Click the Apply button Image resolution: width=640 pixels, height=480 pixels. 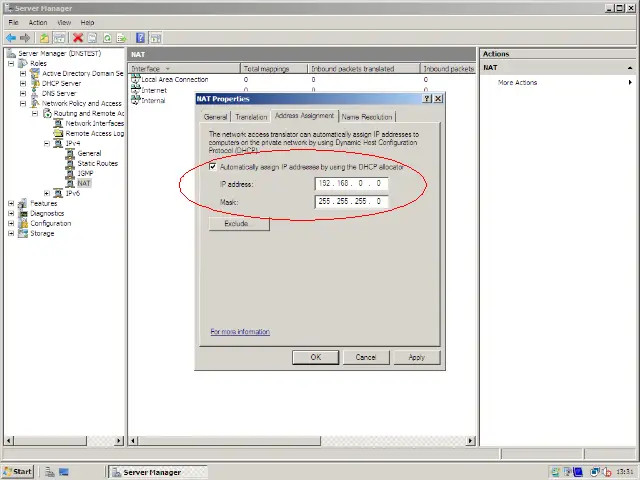coord(417,357)
